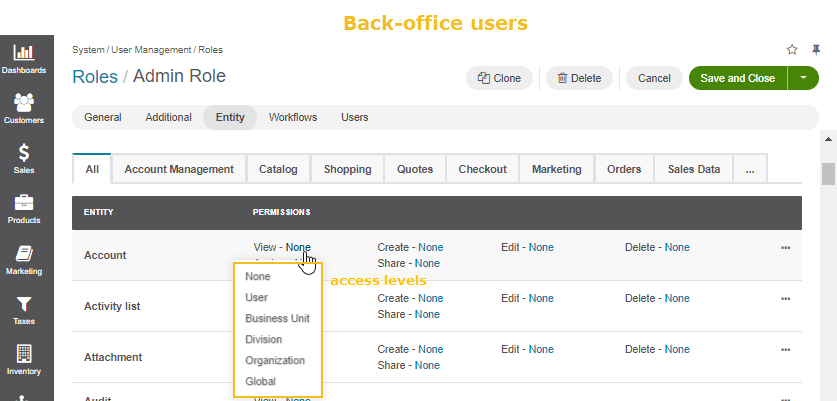This screenshot has height=401, width=837.
Task: Select the Catalog tab
Action: click(x=278, y=169)
